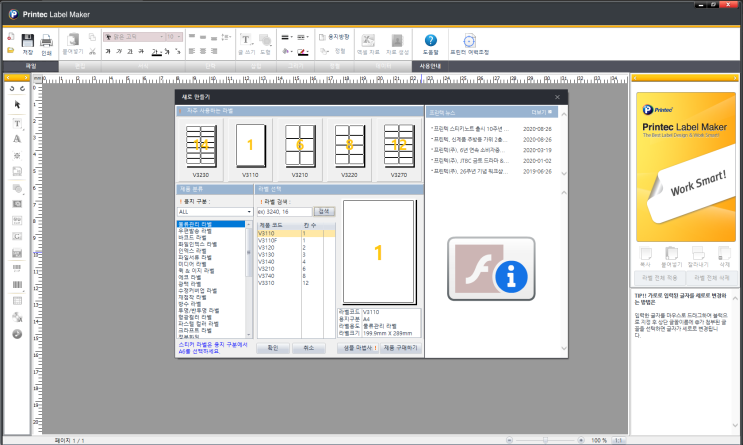This screenshot has height=445, width=743.
Task: Click the redo arrow in left toolbar
Action: pos(22,89)
